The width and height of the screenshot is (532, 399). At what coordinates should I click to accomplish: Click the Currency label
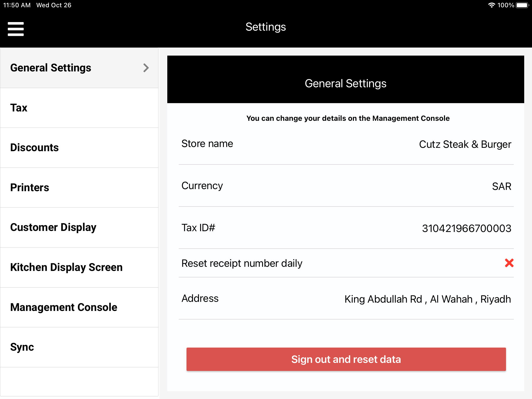tap(202, 186)
